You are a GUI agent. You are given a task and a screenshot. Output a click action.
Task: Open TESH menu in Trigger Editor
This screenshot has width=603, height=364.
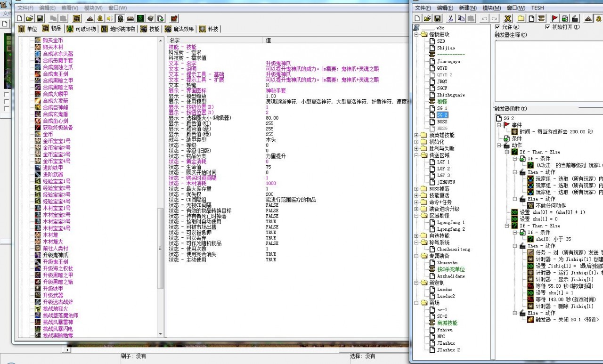coord(538,8)
